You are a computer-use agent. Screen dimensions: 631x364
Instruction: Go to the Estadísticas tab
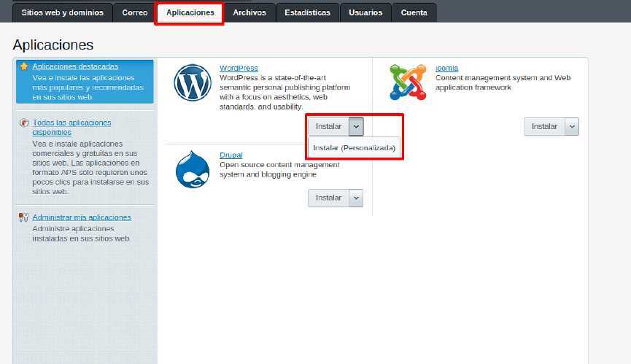pos(307,12)
